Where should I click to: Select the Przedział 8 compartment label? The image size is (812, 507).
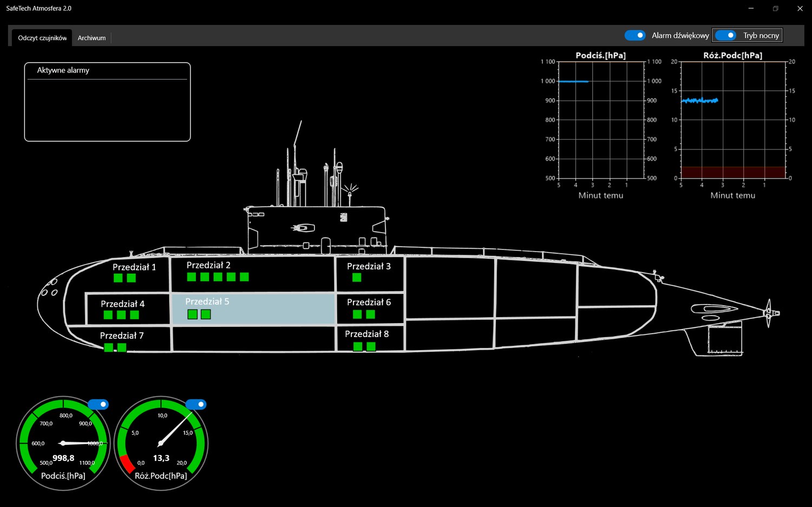click(366, 334)
